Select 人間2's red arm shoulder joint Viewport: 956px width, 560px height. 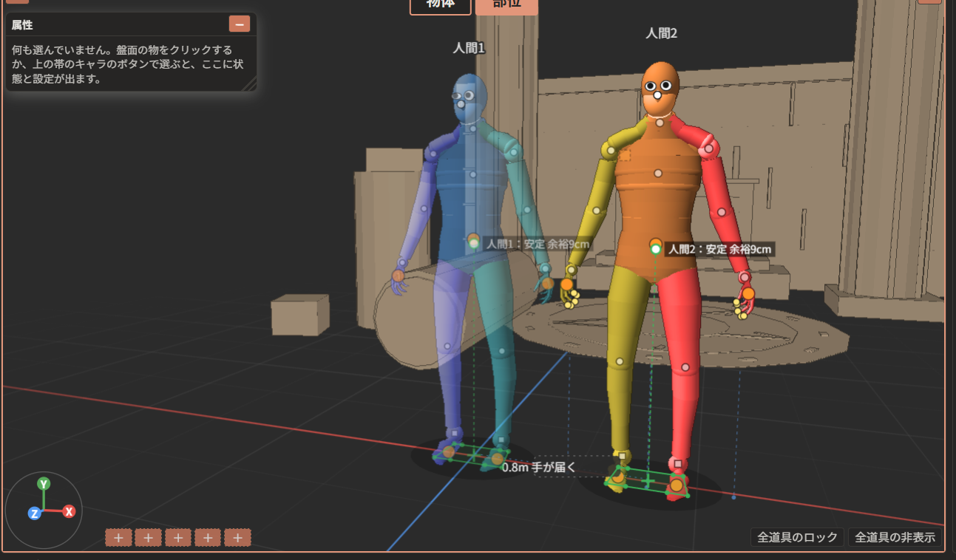[708, 148]
